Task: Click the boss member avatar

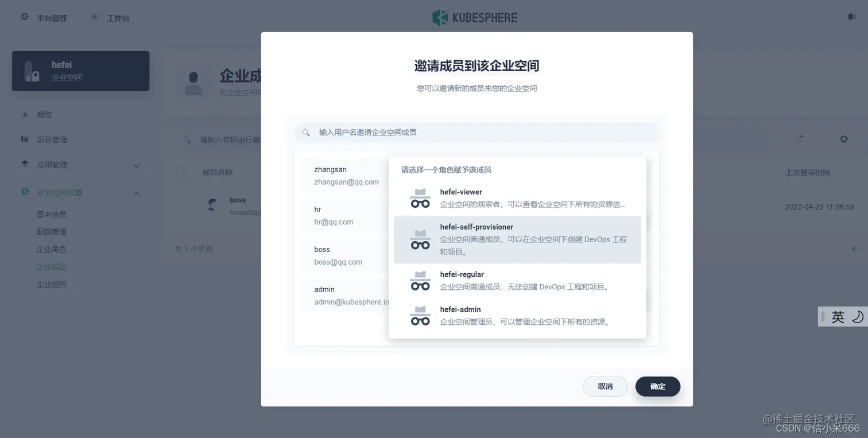Action: (x=213, y=204)
